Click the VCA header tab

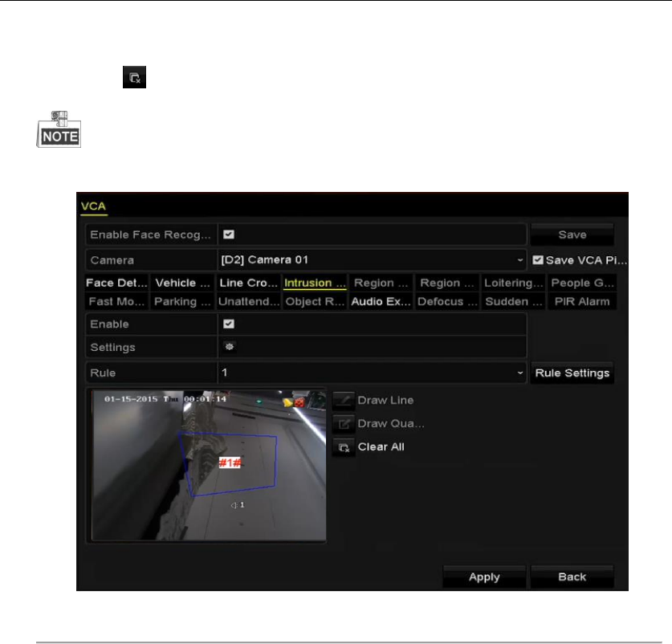tap(93, 206)
